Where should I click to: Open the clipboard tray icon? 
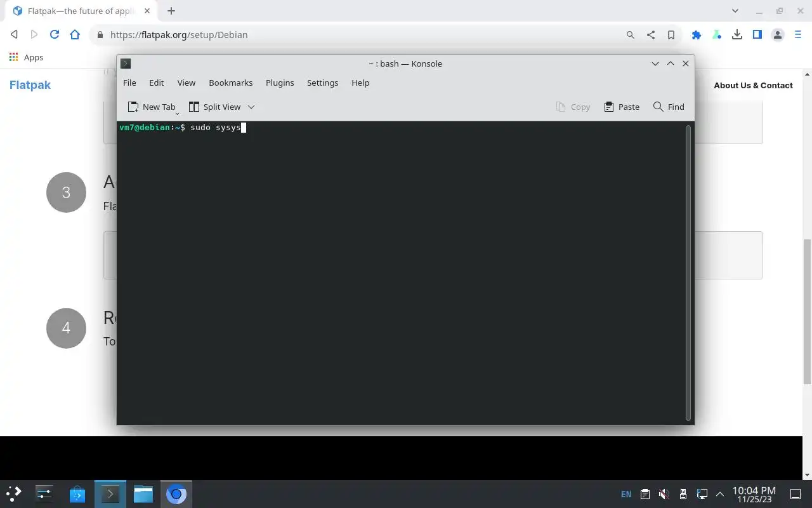point(645,494)
